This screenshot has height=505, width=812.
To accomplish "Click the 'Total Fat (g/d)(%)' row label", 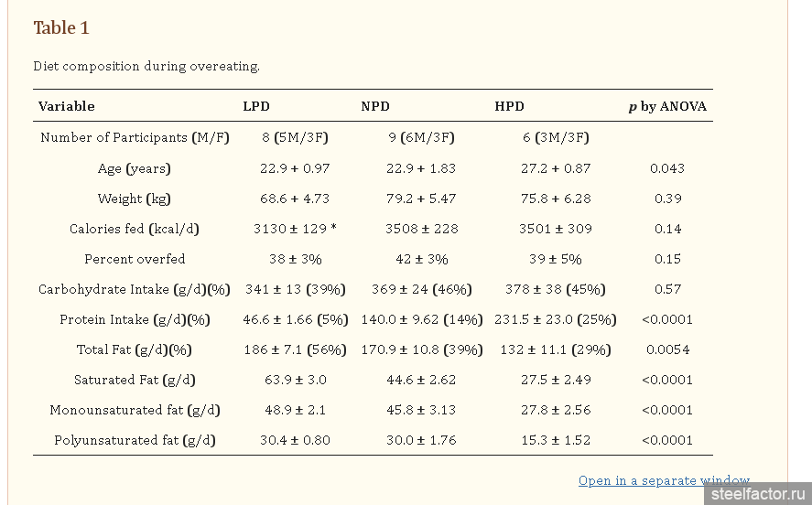I will 135,349.
